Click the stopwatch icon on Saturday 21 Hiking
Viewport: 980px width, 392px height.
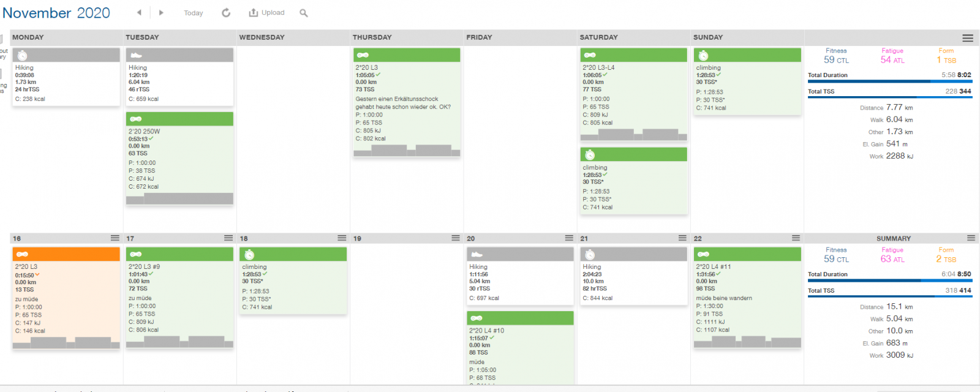[590, 254]
